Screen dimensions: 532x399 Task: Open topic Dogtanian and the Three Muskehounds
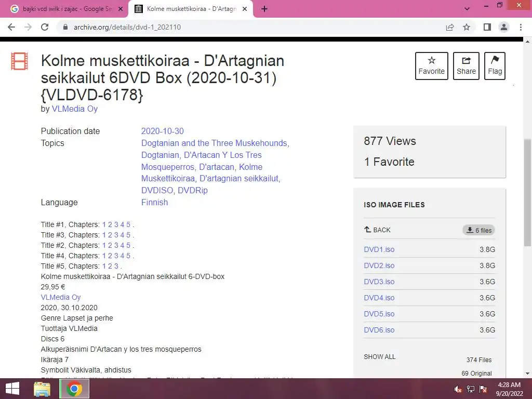(214, 143)
